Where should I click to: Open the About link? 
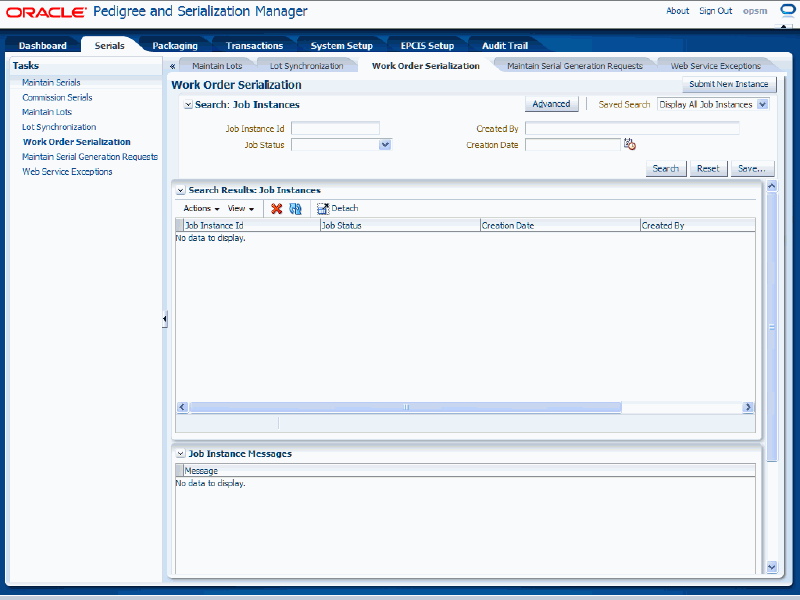tap(678, 11)
